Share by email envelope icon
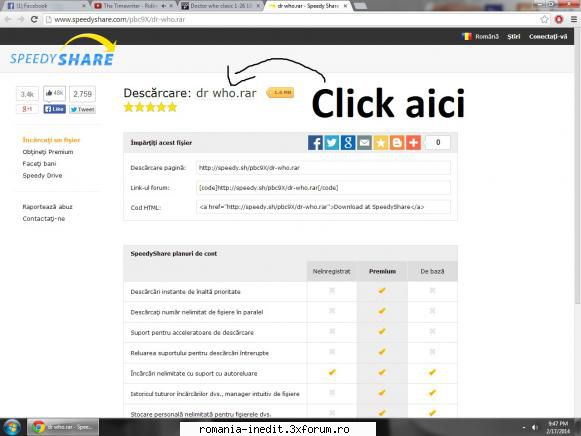 pyautogui.click(x=364, y=143)
